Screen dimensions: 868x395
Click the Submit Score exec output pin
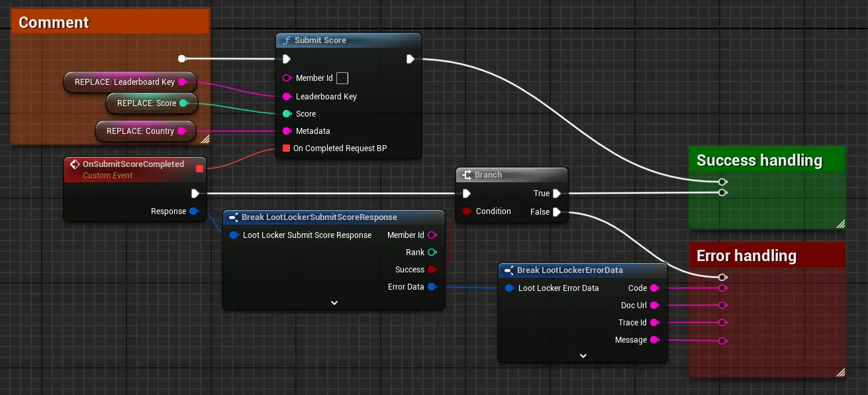point(410,59)
